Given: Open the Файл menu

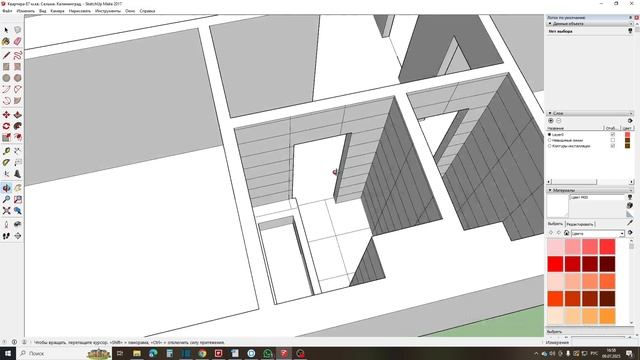Looking at the screenshot, I should [x=7, y=11].
